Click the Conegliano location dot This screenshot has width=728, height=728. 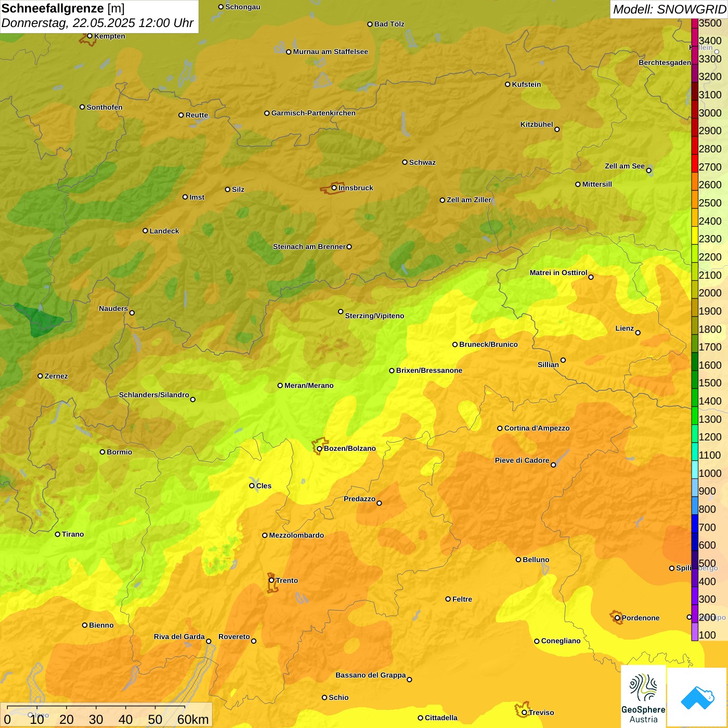(x=537, y=641)
